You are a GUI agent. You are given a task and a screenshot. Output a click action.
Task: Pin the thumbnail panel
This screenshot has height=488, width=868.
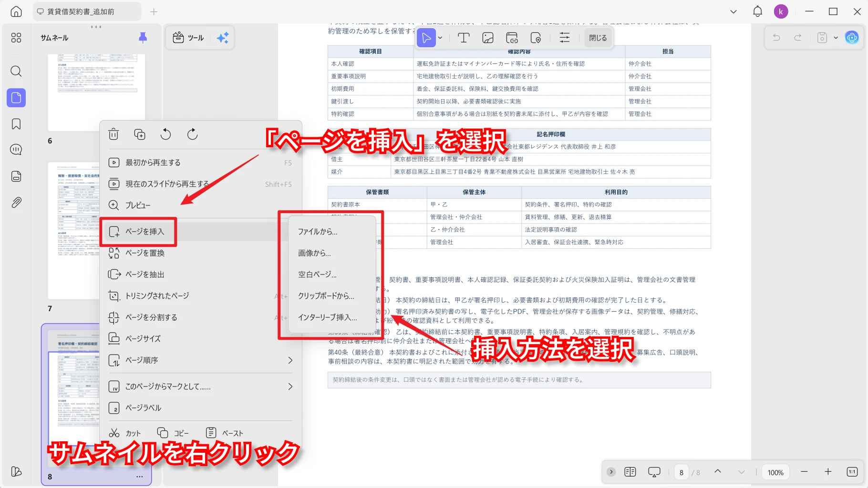point(143,38)
